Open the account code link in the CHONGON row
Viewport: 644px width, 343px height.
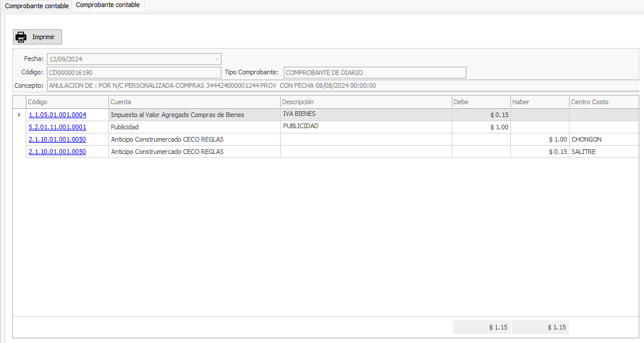click(57, 139)
